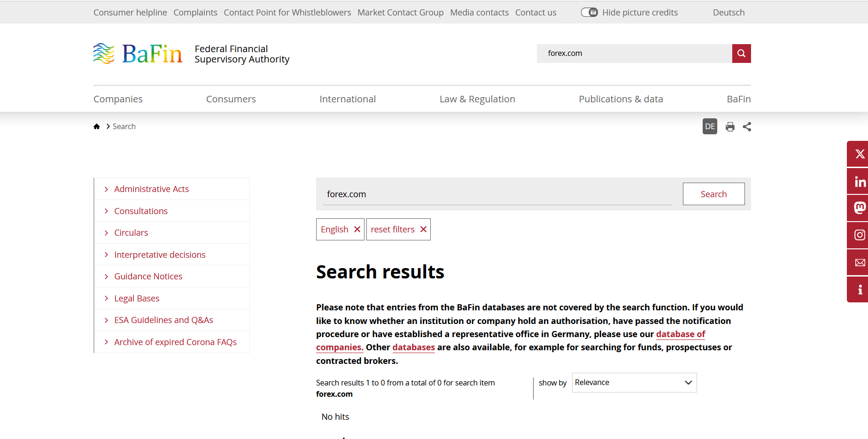The image size is (868, 439).
Task: Click the Search results heading
Action: (380, 272)
